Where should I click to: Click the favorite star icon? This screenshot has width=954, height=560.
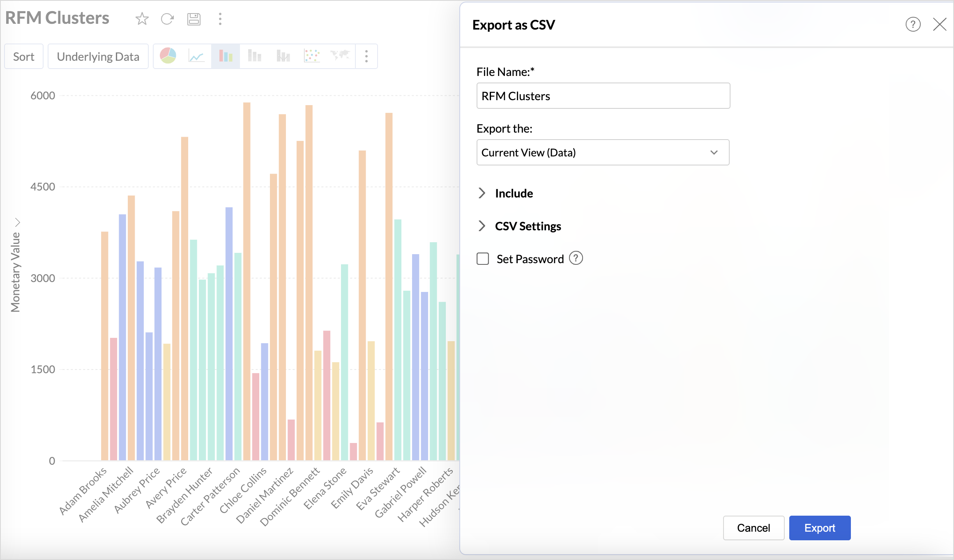(142, 19)
